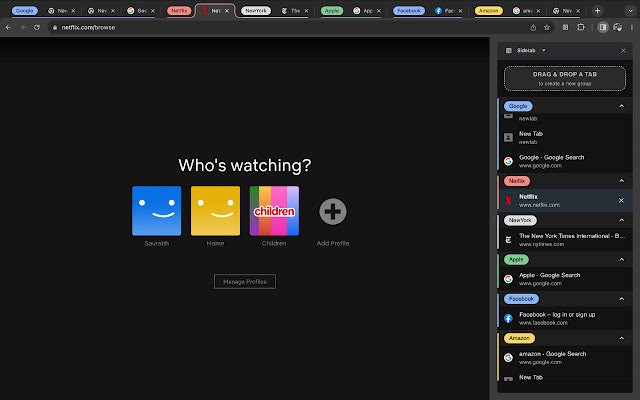Click the Sidetab panel icon
Image resolution: width=640 pixels, height=400 pixels.
click(x=509, y=51)
